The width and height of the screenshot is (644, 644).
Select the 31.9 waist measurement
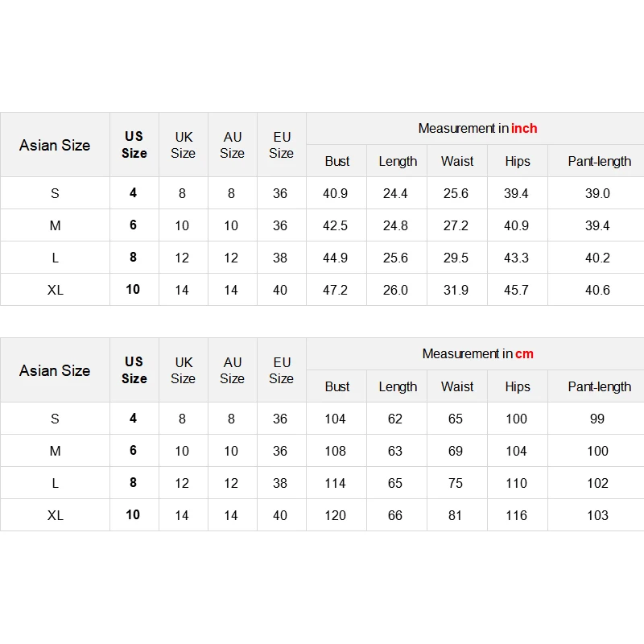coord(456,290)
